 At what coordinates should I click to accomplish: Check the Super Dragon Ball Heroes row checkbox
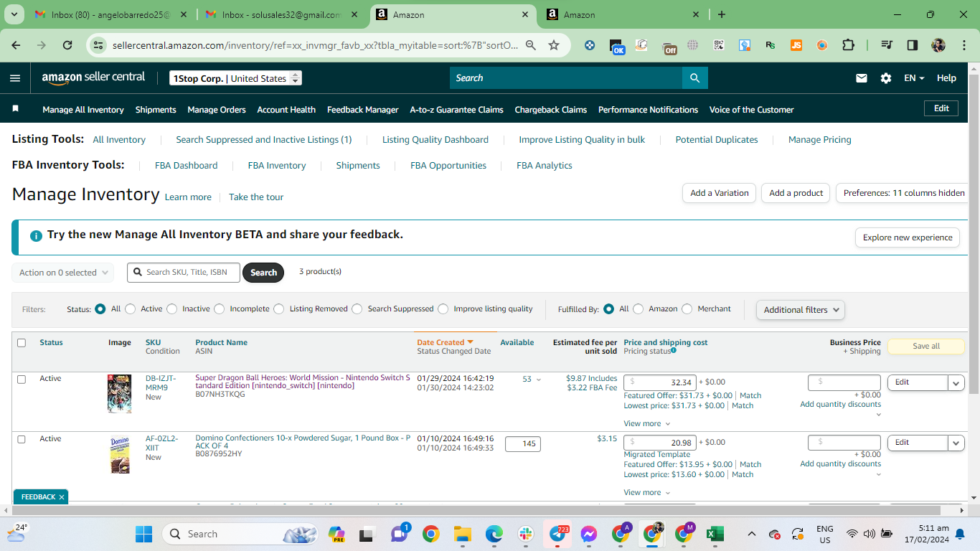[22, 379]
